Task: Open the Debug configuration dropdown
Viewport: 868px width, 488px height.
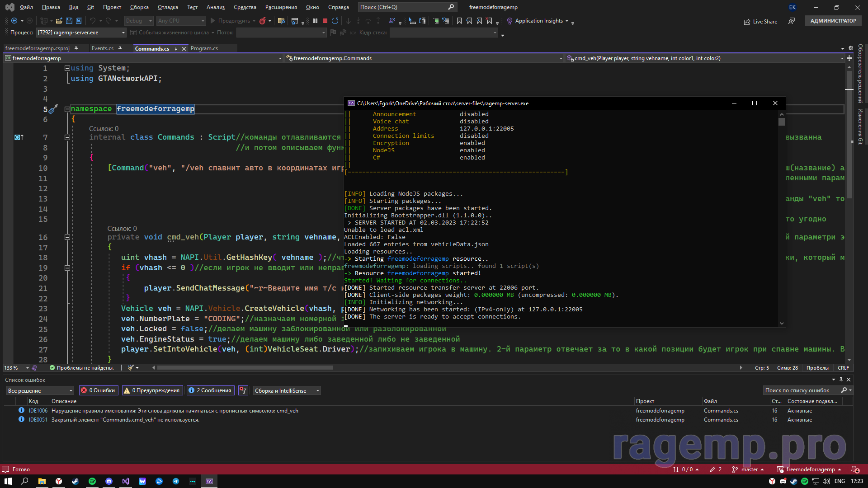Action: [x=138, y=21]
